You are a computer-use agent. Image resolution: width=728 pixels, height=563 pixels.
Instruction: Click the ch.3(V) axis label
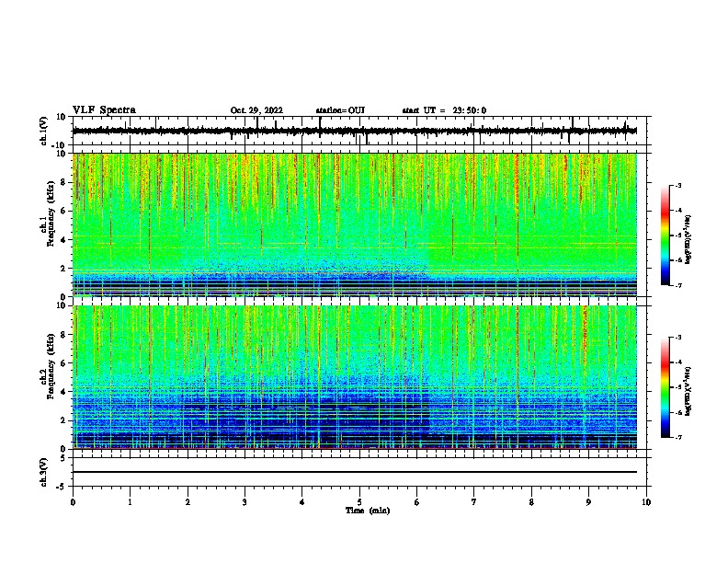coord(44,472)
